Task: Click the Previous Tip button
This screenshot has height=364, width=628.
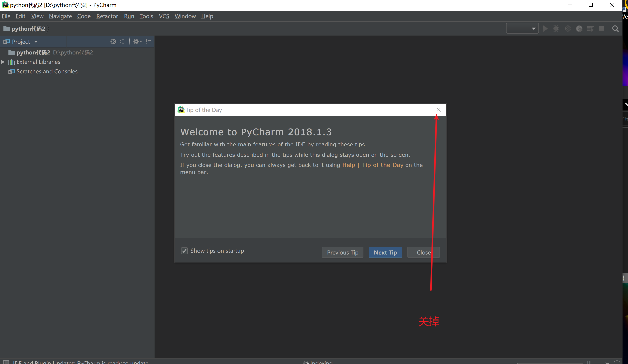Action: tap(343, 253)
